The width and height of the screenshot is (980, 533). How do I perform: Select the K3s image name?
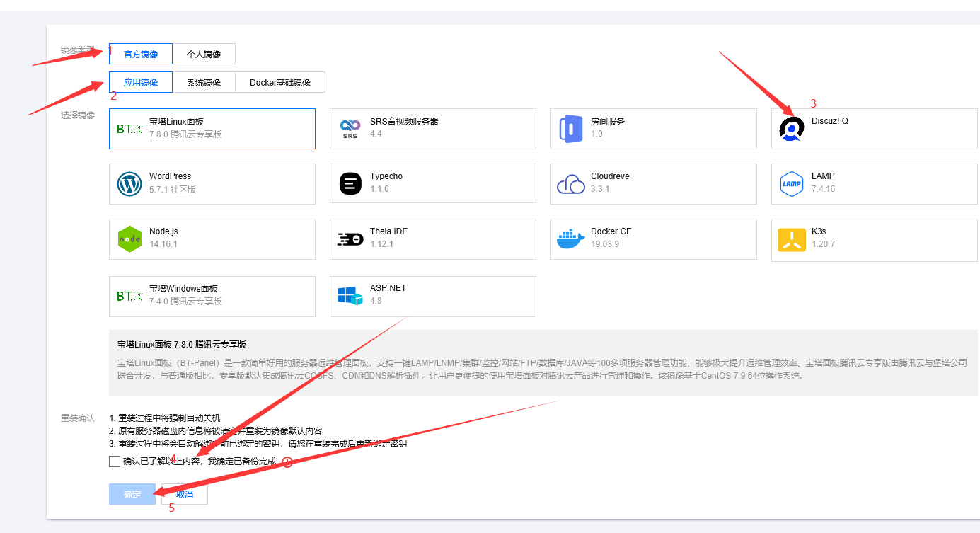coord(819,231)
